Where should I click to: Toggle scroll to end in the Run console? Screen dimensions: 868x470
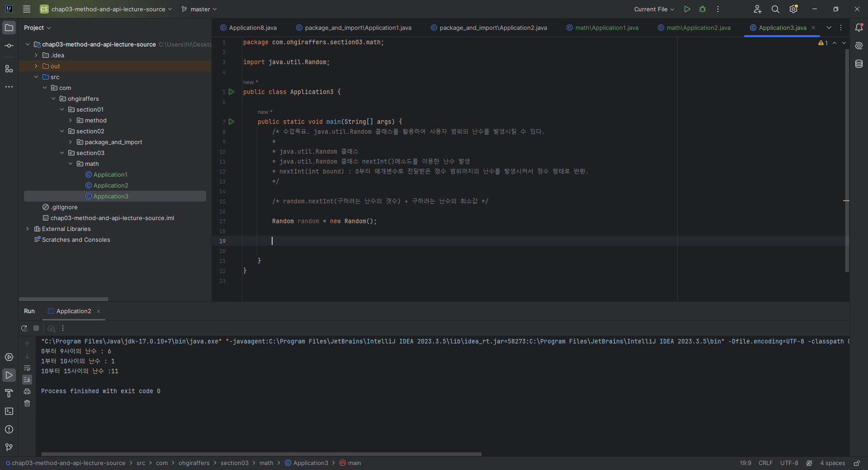pos(27,380)
